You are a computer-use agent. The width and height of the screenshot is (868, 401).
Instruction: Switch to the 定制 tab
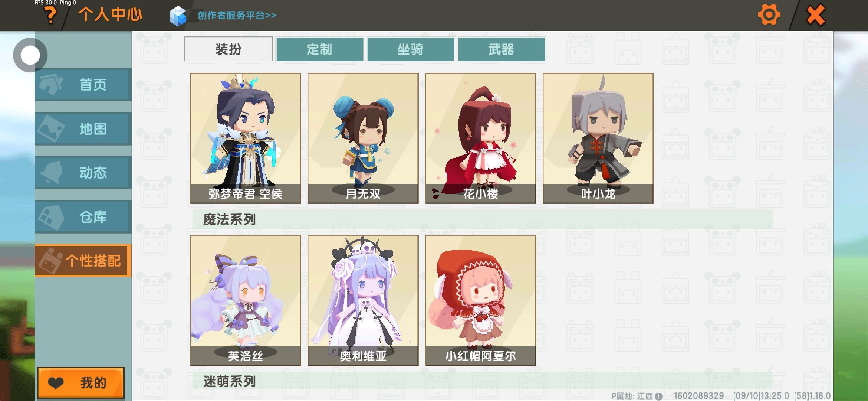point(320,49)
